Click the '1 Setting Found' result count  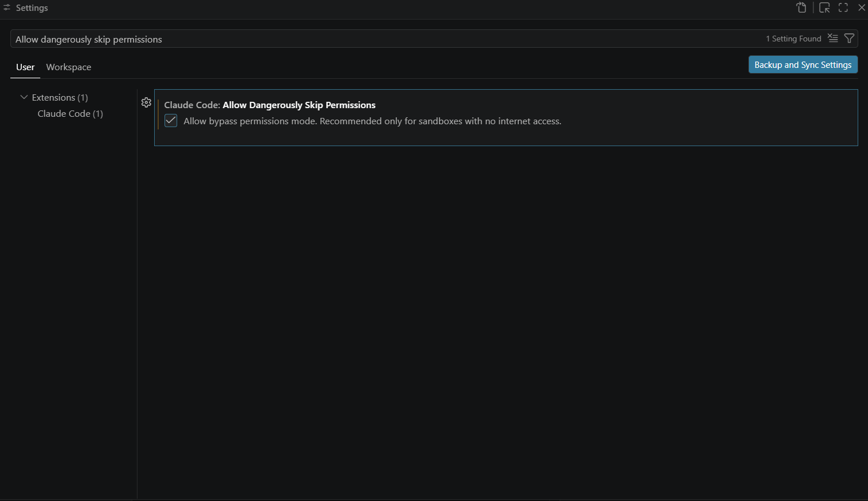pyautogui.click(x=793, y=39)
